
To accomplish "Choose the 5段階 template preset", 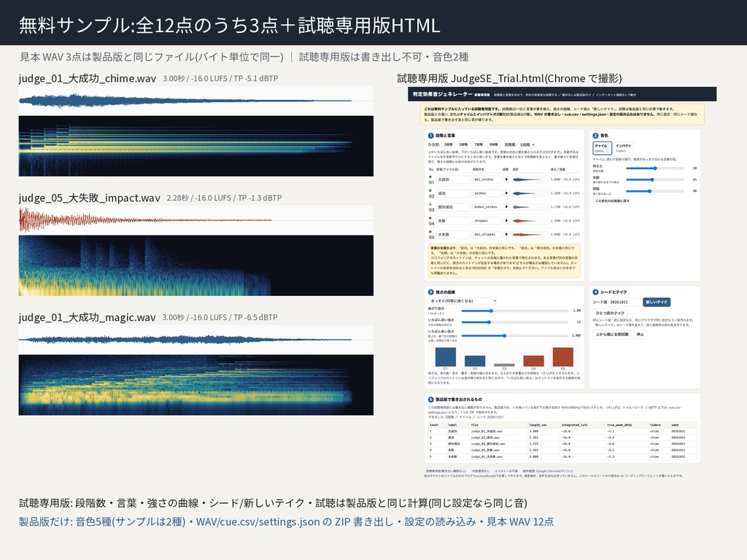I will tap(463, 144).
